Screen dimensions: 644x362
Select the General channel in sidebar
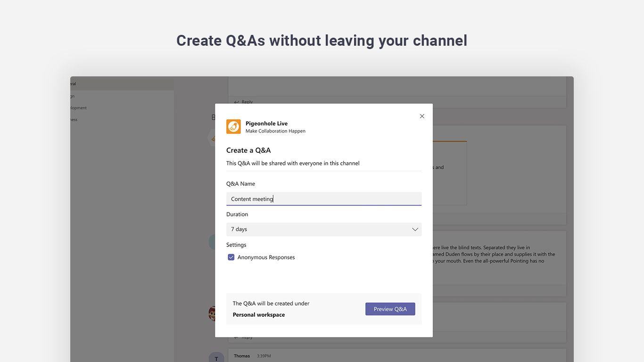(73, 84)
